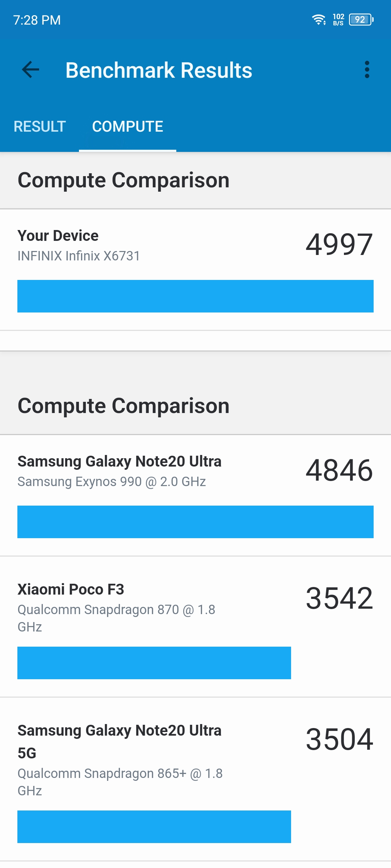Image resolution: width=391 pixels, height=868 pixels.
Task: Select the Your Device INFINIX Infinix X6731 entry
Action: [x=195, y=270]
